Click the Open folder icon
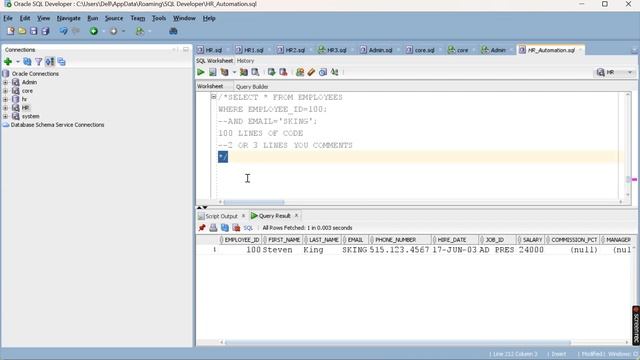 (x=22, y=31)
